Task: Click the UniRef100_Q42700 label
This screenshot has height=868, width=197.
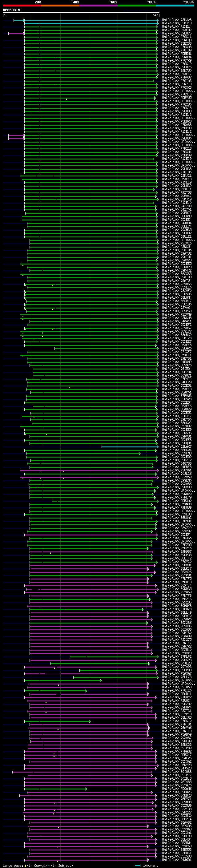Action: (176, 206)
